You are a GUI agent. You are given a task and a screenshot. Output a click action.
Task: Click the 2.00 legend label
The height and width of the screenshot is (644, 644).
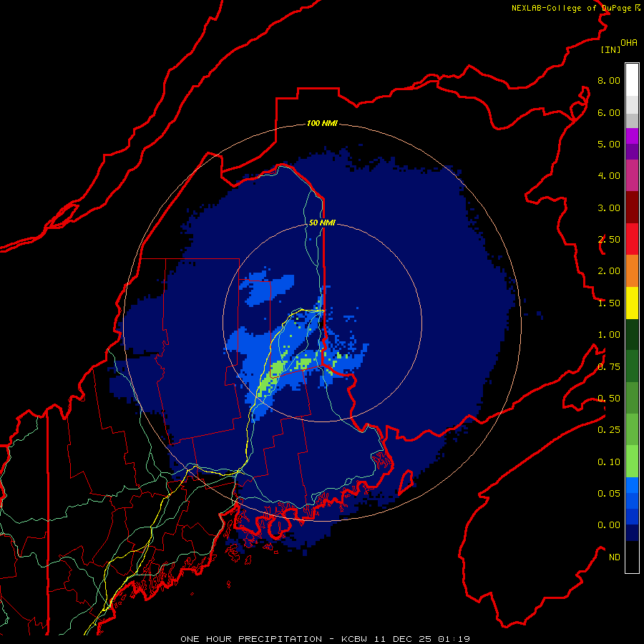point(609,271)
